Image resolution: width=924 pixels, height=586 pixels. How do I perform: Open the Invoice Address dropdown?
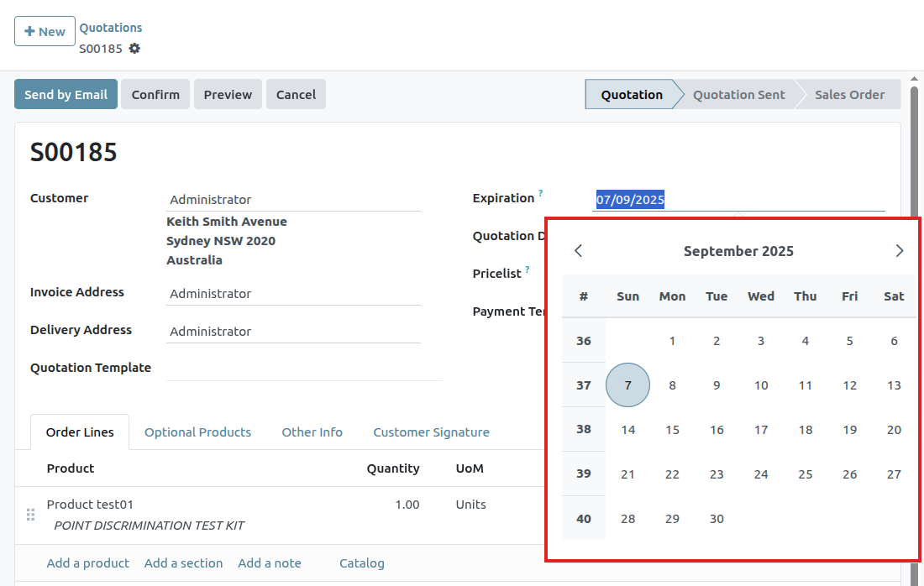(292, 294)
